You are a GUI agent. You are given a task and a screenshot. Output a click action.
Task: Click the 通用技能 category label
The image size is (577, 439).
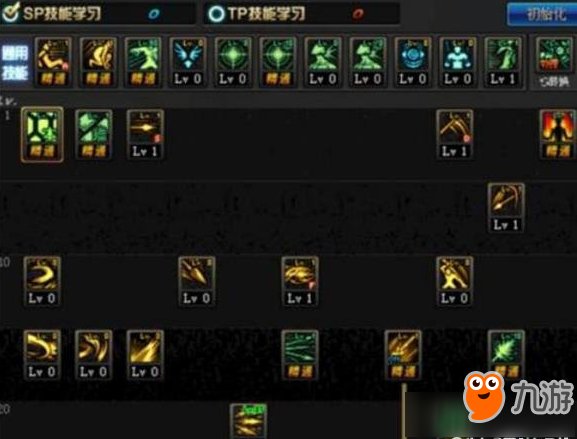[x=15, y=63]
